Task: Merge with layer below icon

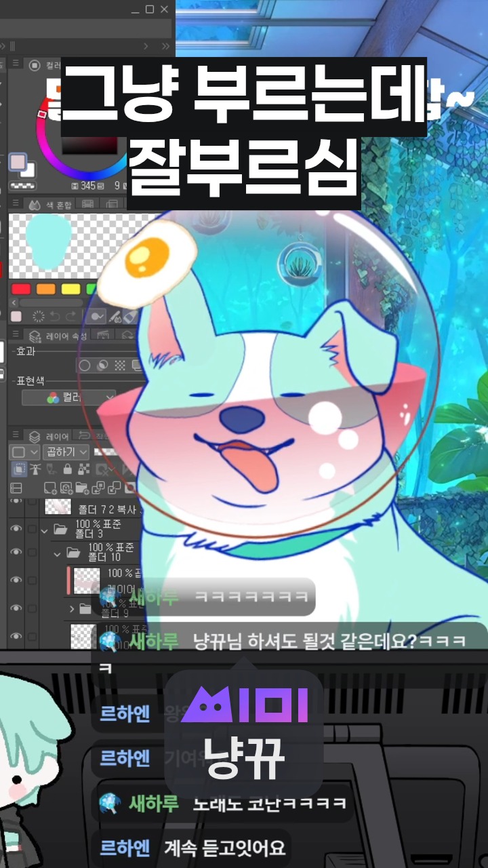Action: pyautogui.click(x=115, y=488)
